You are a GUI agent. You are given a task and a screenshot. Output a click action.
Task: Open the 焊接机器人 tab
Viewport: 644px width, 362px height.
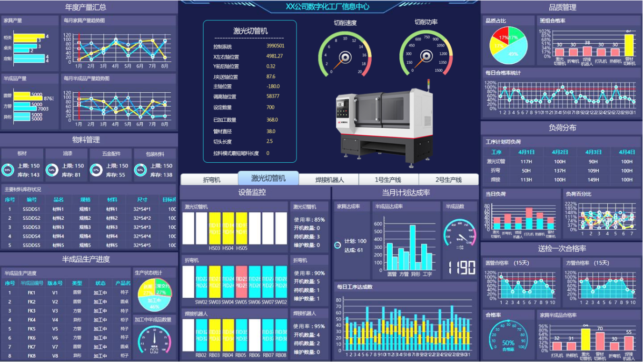[x=329, y=180]
